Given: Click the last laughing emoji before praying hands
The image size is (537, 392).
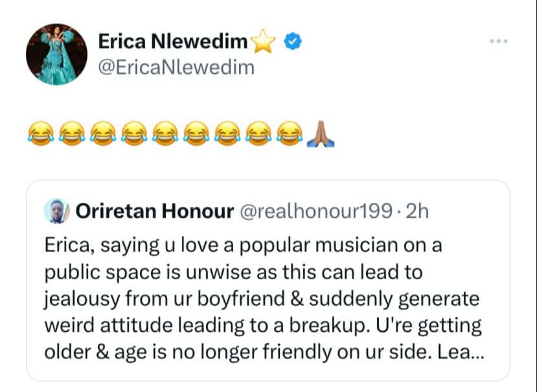Looking at the screenshot, I should [288, 134].
